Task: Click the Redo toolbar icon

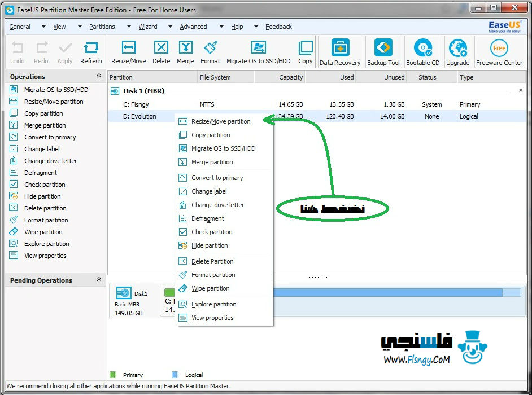Action: click(41, 47)
